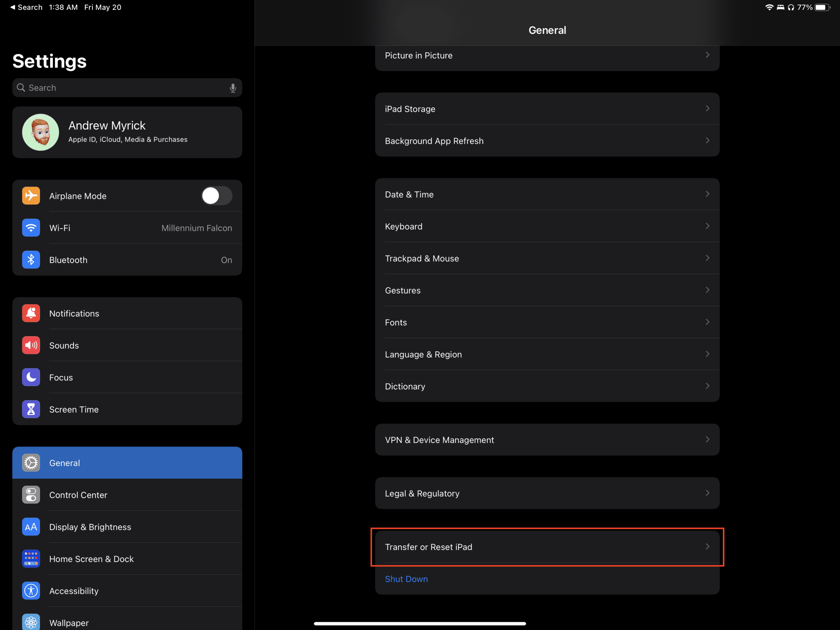
Task: Select Display & Brightness in the sidebar
Action: click(x=127, y=527)
